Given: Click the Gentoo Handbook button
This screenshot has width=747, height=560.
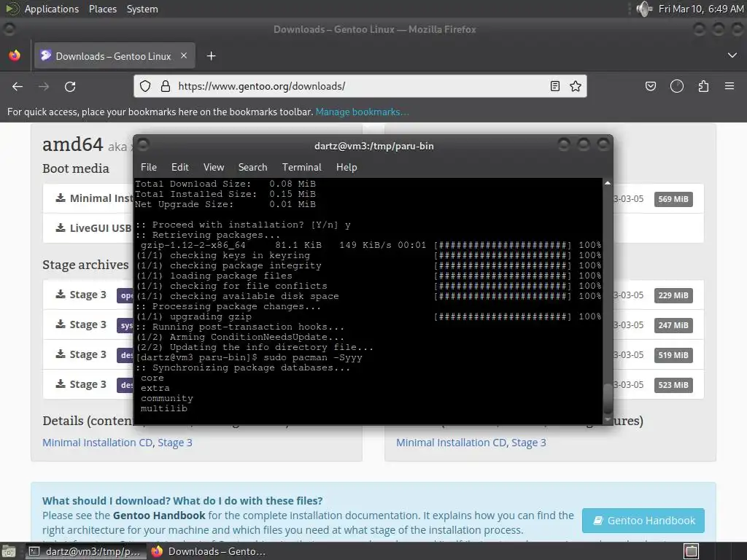Looking at the screenshot, I should 643,521.
